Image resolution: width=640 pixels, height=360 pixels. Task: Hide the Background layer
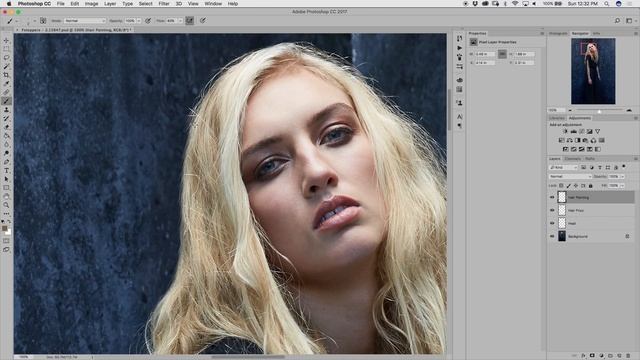pos(552,236)
